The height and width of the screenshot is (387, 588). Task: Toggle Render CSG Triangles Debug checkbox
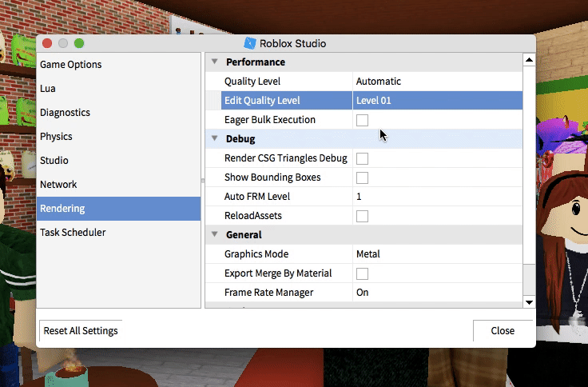tap(362, 158)
